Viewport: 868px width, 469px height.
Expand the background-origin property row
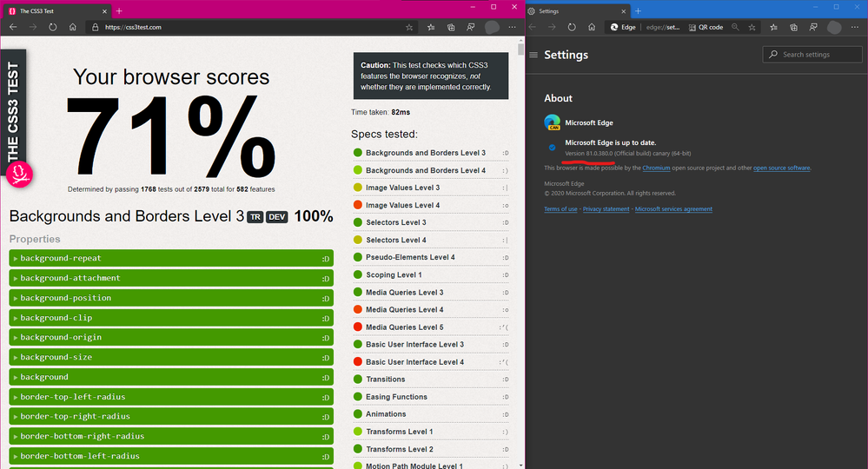click(171, 337)
